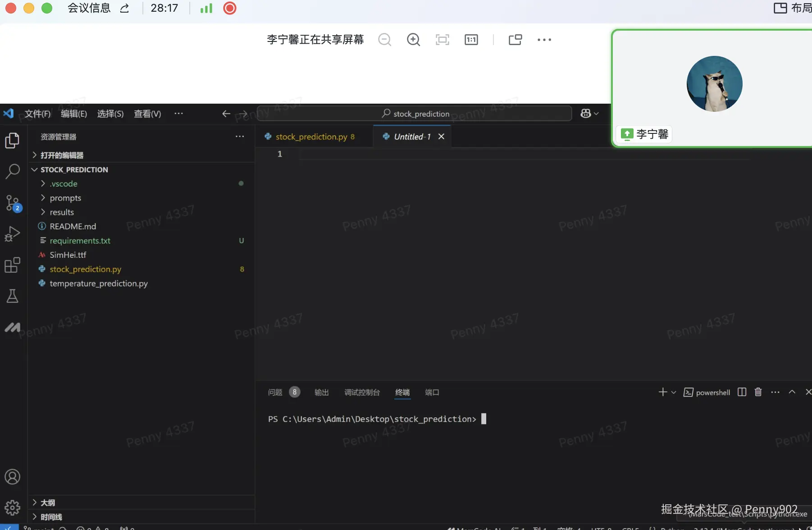Click the VS Code logo icon
Viewport: 812px width, 530px height.
point(9,113)
